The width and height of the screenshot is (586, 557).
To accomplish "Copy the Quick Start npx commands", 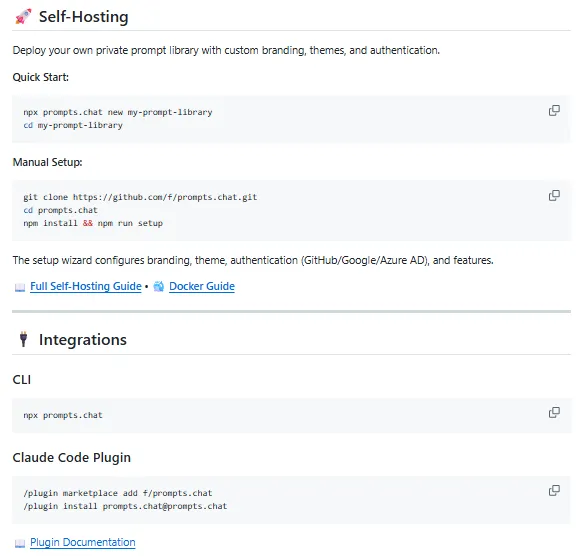I will click(x=554, y=111).
